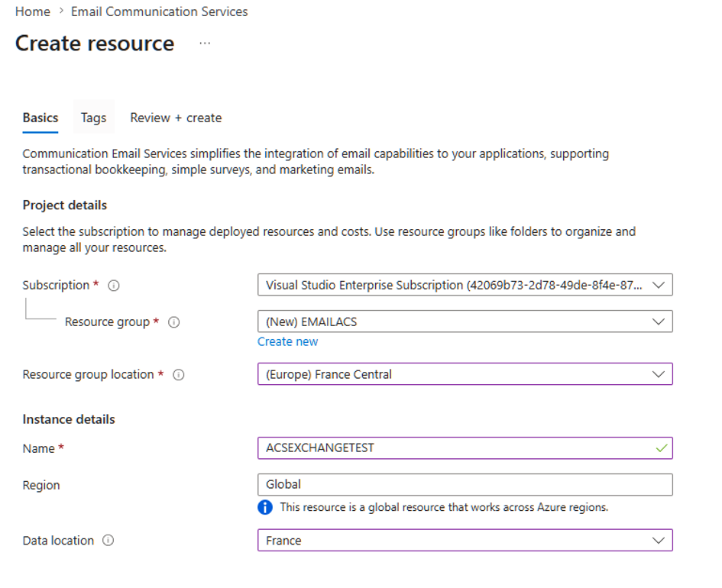Select the Subscription field label
This screenshot has width=722, height=588.
pyautogui.click(x=57, y=286)
